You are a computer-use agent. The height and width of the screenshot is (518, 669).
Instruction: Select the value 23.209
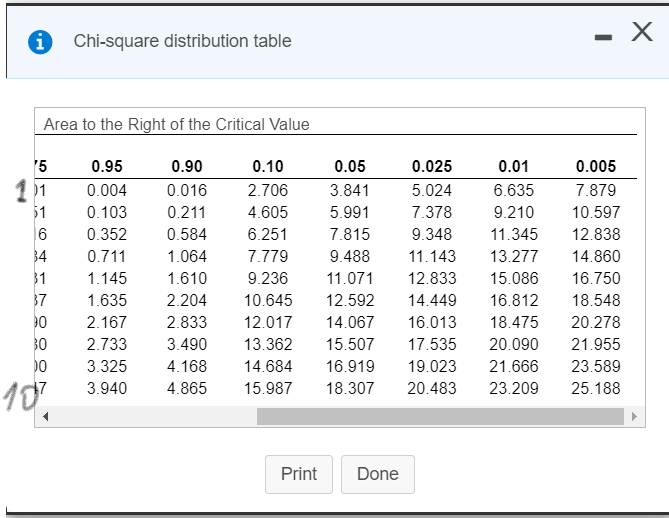tap(514, 388)
